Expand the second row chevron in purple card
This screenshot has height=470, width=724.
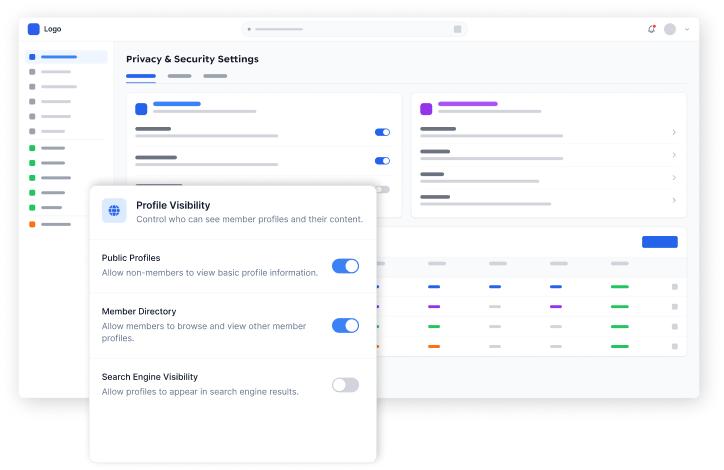tap(674, 155)
